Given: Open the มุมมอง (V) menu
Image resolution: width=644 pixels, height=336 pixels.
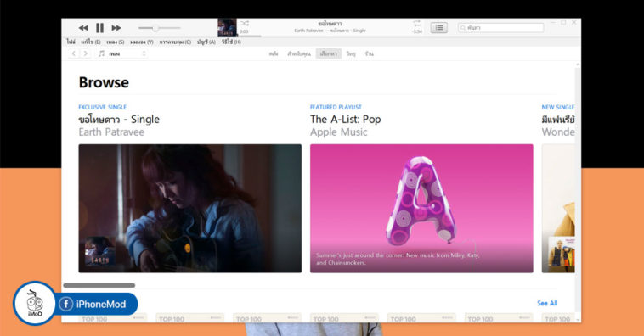Looking at the screenshot, I should 142,42.
